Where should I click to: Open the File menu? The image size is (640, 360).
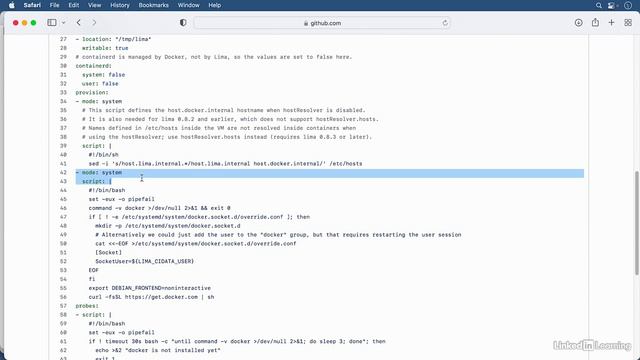point(54,5)
